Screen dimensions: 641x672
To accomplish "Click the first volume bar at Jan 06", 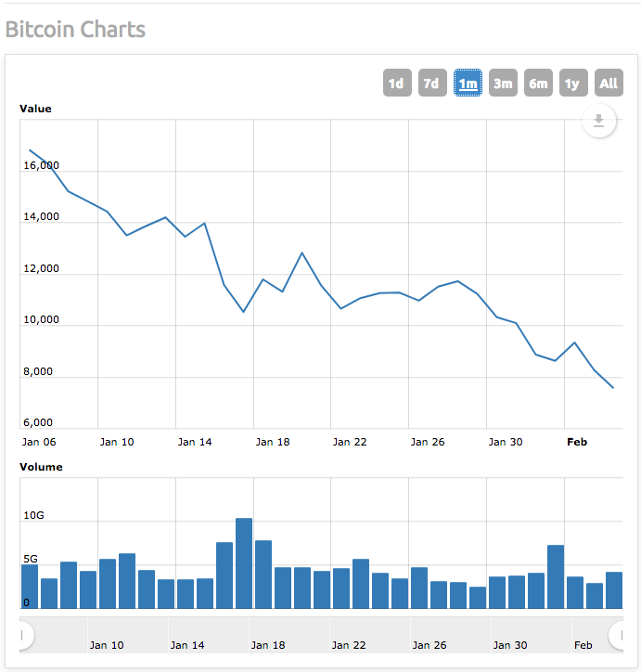I will (x=30, y=587).
